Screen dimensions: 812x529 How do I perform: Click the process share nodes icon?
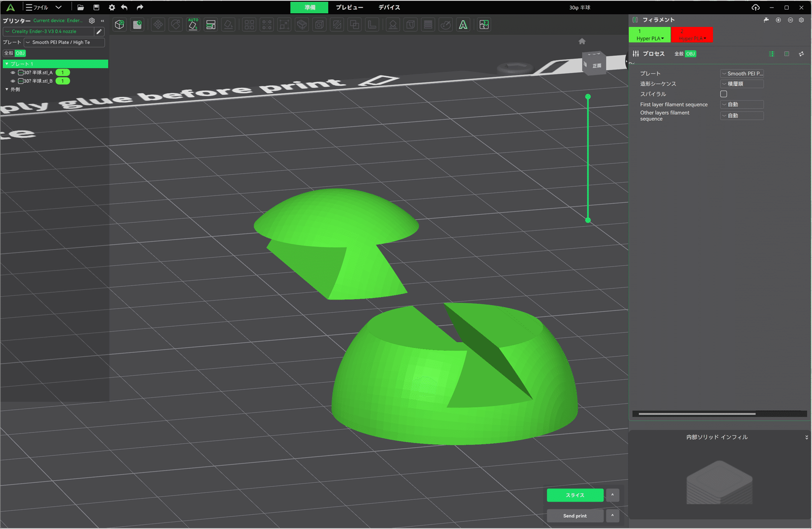tap(801, 54)
